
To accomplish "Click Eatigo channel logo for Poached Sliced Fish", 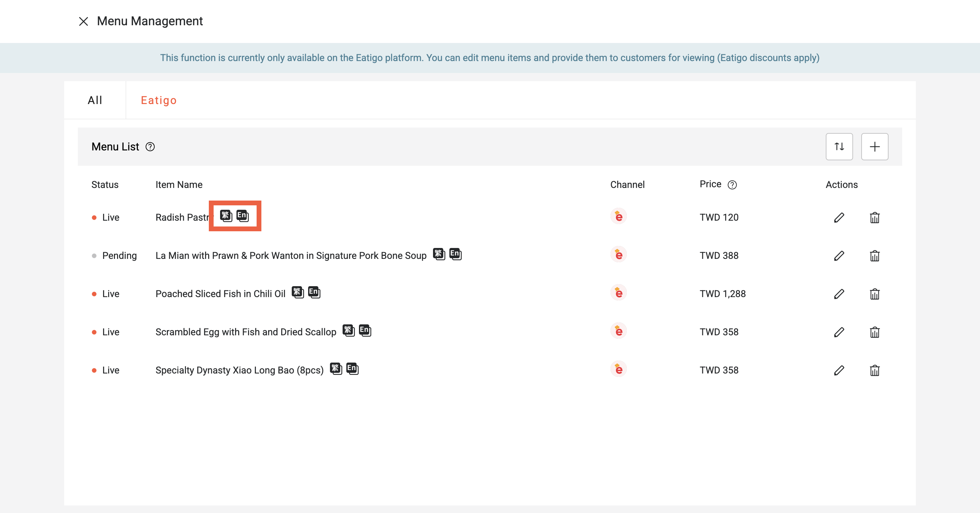I will tap(619, 293).
